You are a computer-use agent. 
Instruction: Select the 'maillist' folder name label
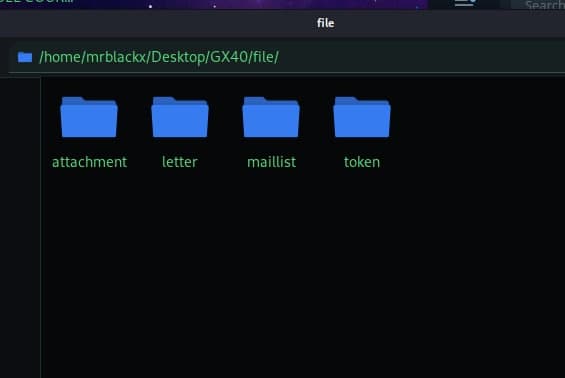[271, 162]
